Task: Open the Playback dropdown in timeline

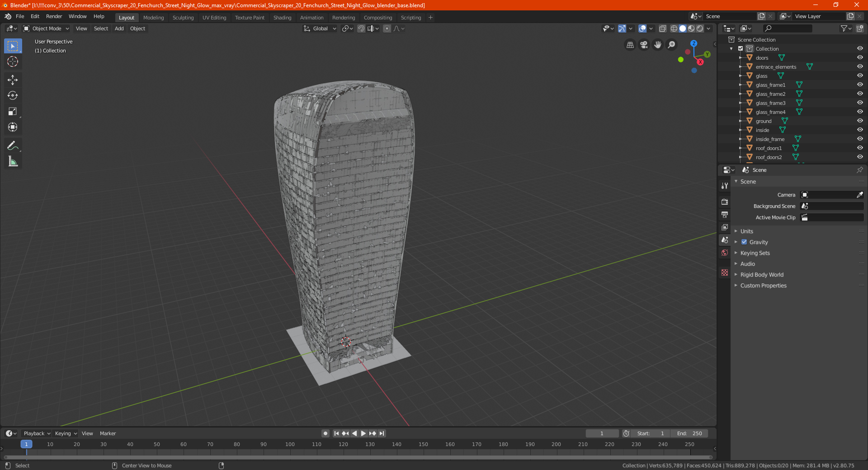Action: click(x=37, y=433)
